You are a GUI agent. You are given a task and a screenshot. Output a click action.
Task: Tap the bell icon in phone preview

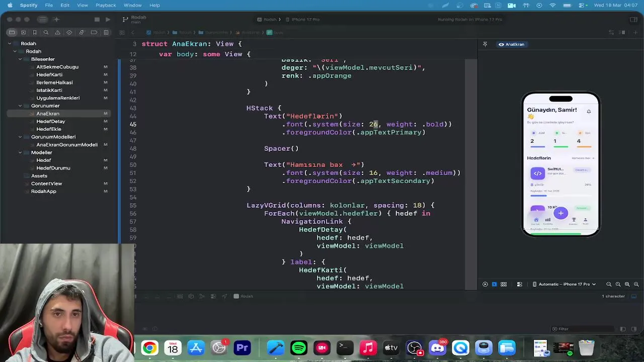click(589, 111)
